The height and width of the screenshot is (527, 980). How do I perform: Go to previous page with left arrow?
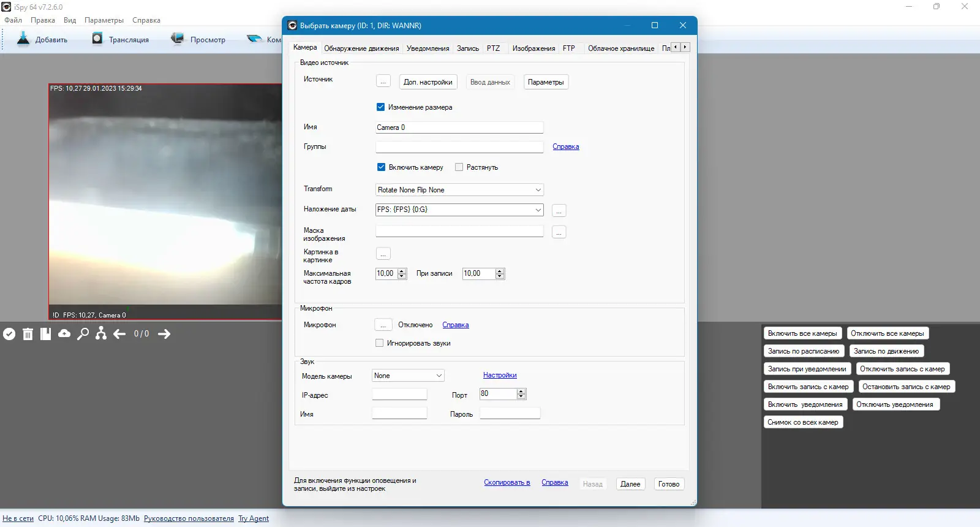(x=119, y=334)
